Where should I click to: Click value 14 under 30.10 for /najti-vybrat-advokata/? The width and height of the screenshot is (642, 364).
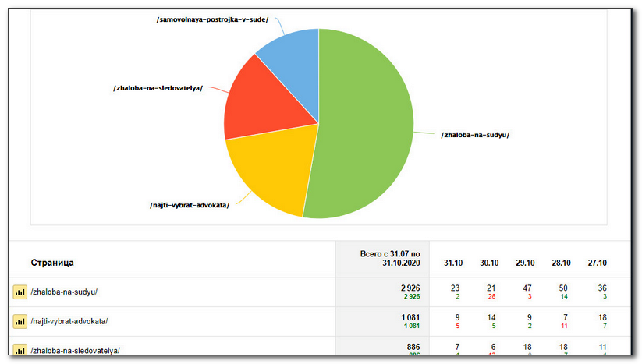pyautogui.click(x=491, y=317)
